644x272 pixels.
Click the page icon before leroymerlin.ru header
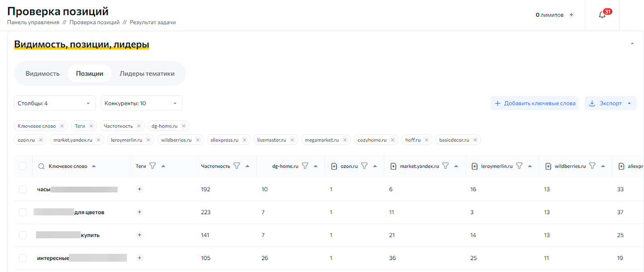(x=475, y=166)
